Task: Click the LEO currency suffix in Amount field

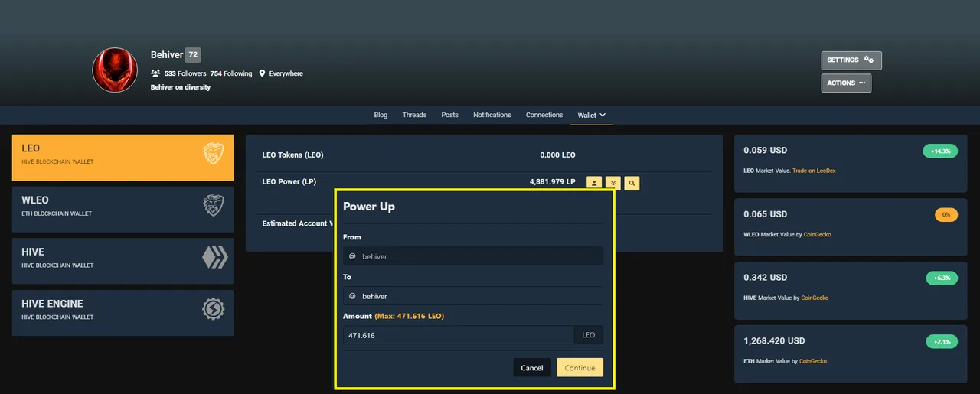Action: coord(589,335)
